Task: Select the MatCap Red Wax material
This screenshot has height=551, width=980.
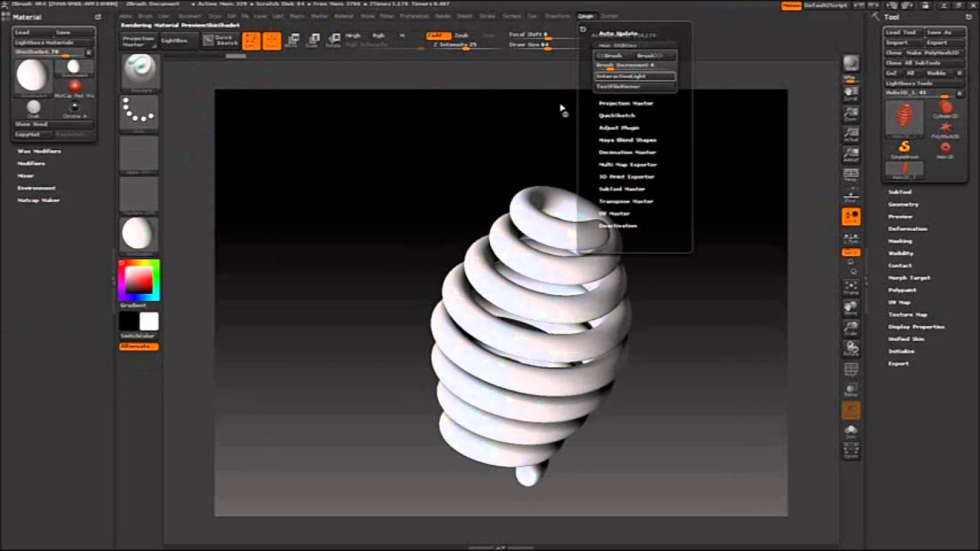Action: pyautogui.click(x=74, y=88)
